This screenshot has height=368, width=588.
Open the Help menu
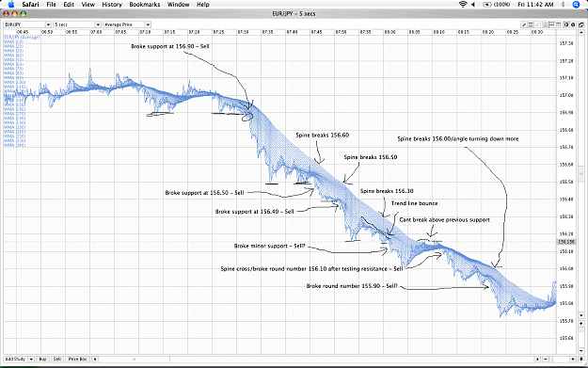(203, 5)
